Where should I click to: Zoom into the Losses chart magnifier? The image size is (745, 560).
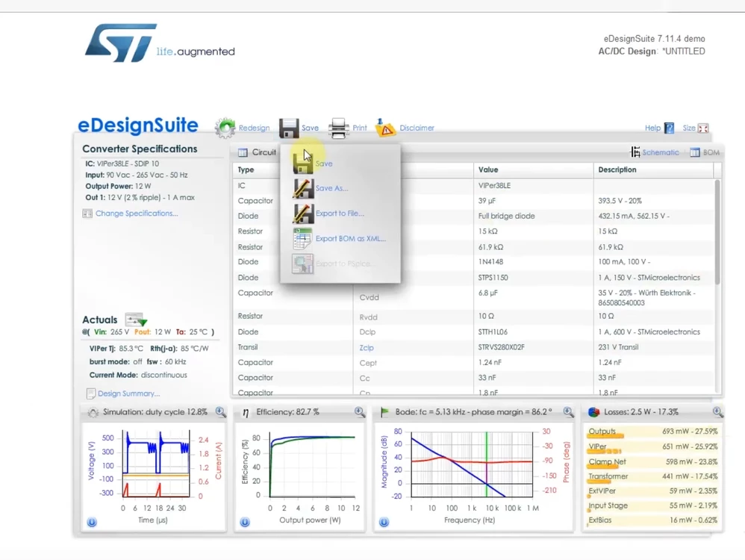click(718, 412)
